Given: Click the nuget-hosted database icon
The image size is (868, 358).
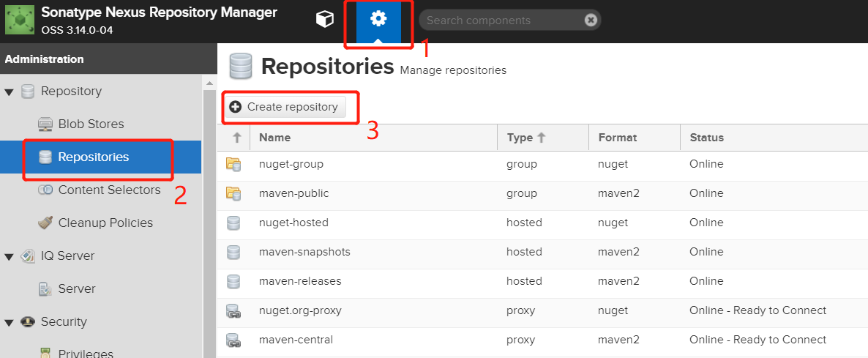Looking at the screenshot, I should (233, 223).
